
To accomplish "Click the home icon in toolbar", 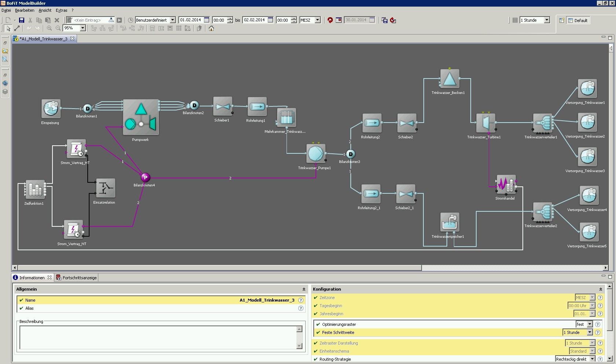I will (x=211, y=28).
